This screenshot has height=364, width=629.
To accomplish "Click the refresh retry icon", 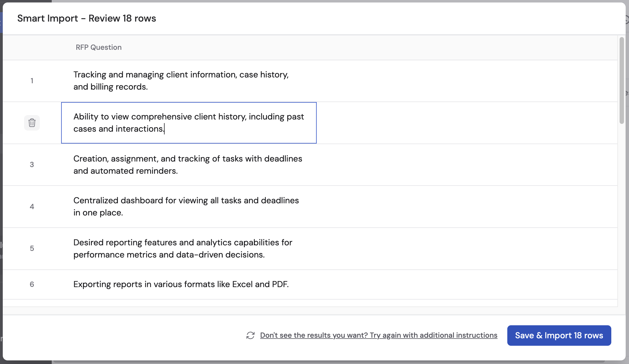I will pos(250,335).
